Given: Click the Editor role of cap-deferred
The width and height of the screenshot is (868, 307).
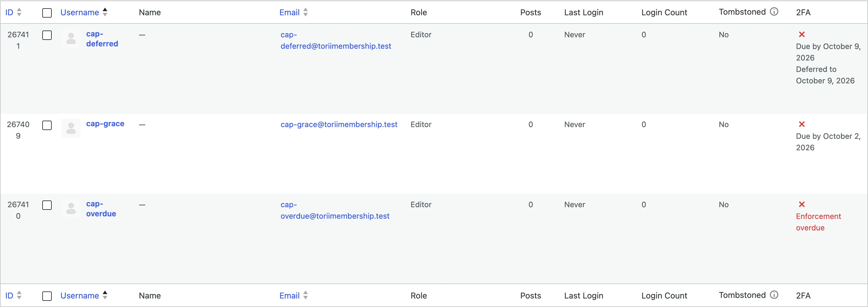Looking at the screenshot, I should point(421,35).
